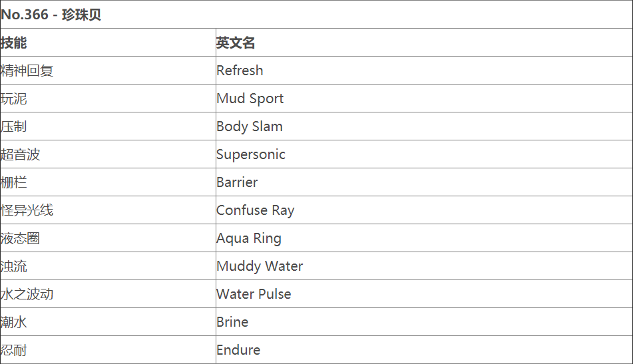Select the Muddy Water entry
Screen dimensions: 633x364
point(259,266)
